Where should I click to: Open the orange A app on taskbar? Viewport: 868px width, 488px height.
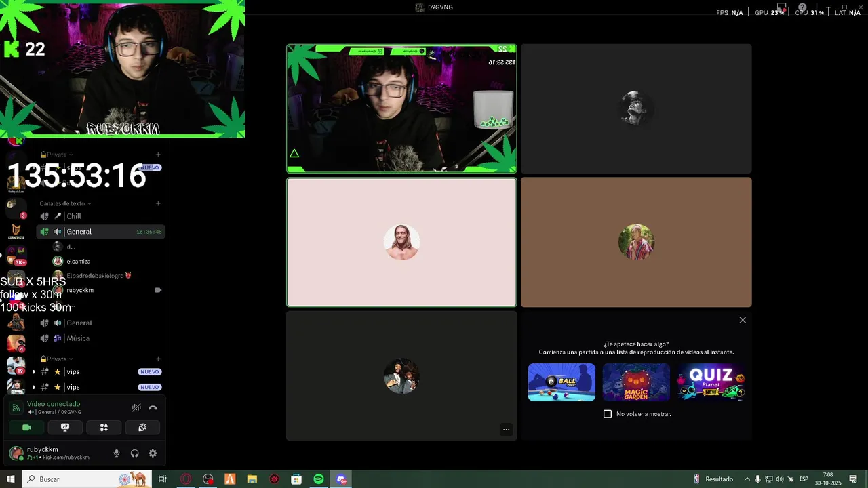point(230,479)
